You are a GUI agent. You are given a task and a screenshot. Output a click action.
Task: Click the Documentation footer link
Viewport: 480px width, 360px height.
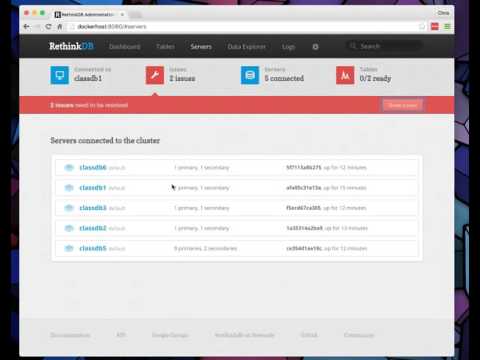coord(70,335)
